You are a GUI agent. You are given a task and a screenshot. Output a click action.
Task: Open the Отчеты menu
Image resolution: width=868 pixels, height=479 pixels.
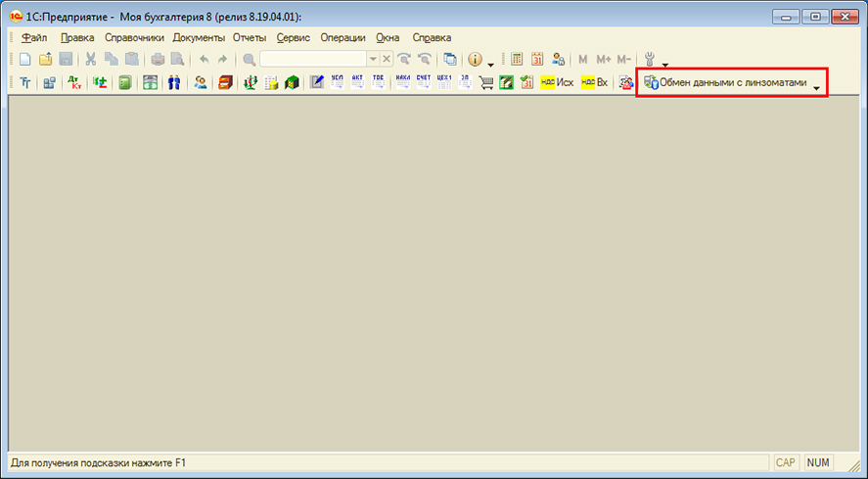point(250,37)
